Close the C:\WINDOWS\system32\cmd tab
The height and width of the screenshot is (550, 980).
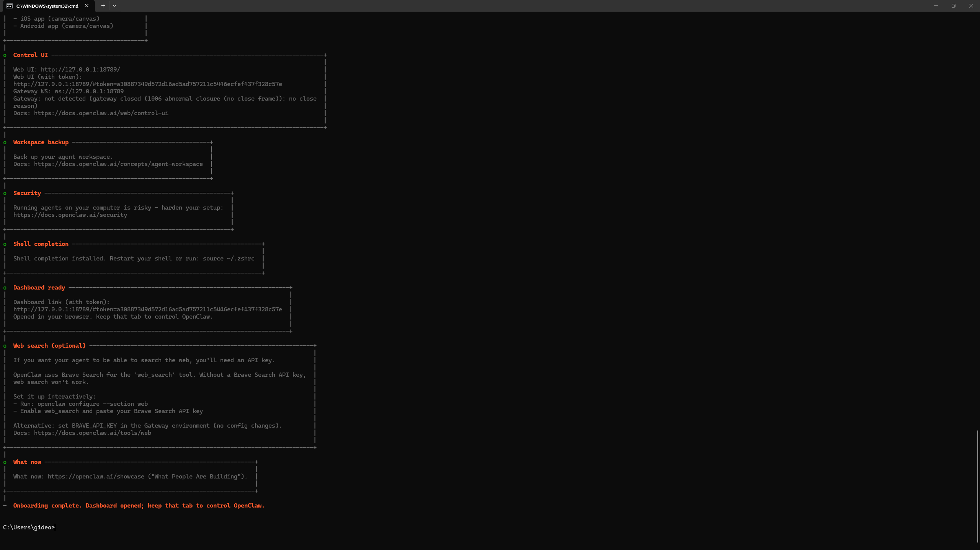87,6
